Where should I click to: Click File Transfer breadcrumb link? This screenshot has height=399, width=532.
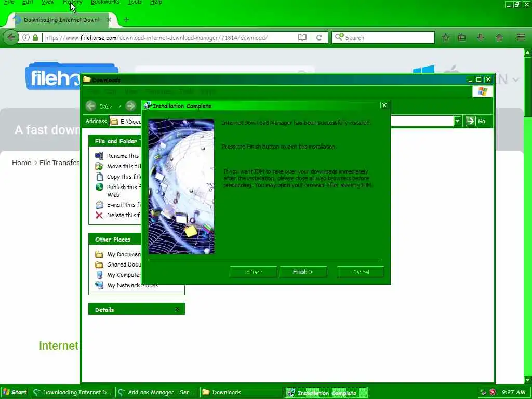coord(59,163)
